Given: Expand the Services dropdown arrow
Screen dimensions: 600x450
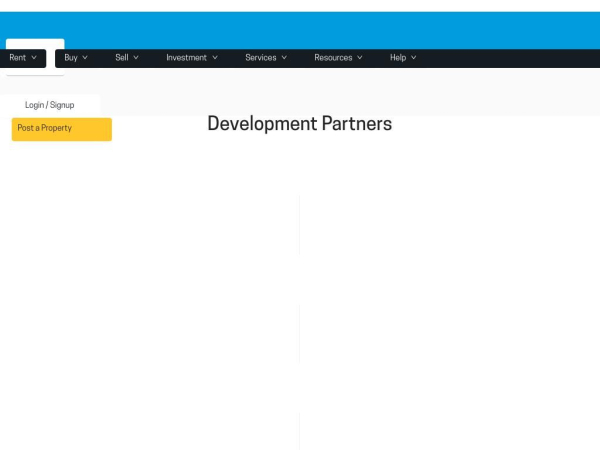Looking at the screenshot, I should click(284, 58).
